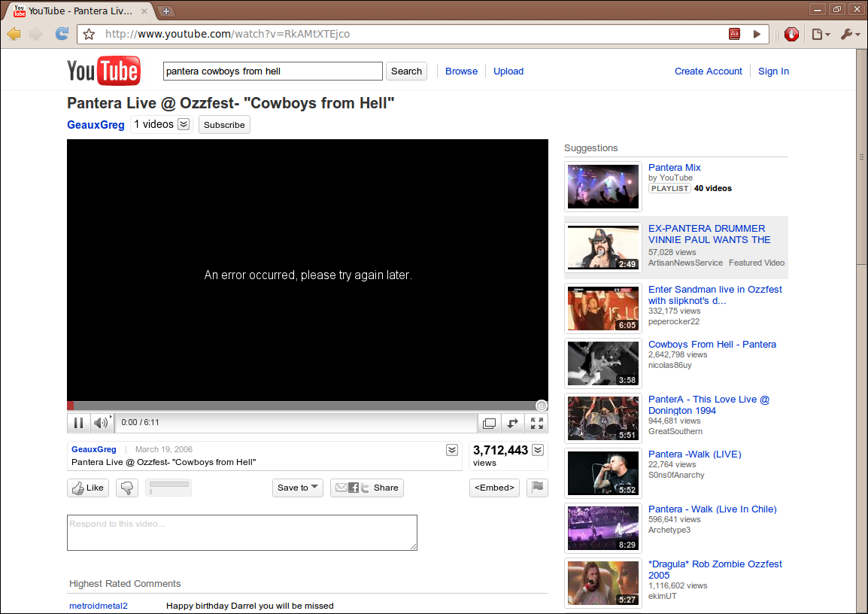The height and width of the screenshot is (614, 868).
Task: Open the Pantera Mix title link
Action: [674, 167]
